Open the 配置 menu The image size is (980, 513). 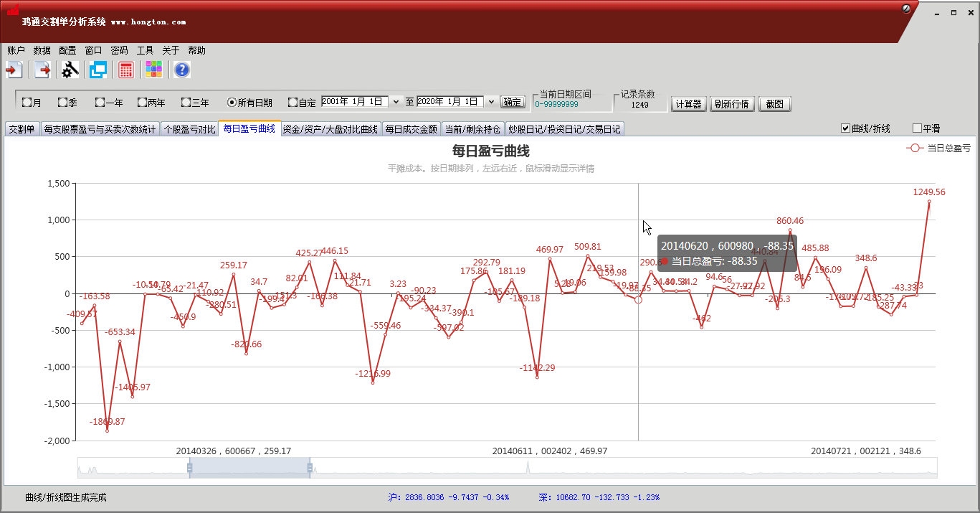pos(67,50)
